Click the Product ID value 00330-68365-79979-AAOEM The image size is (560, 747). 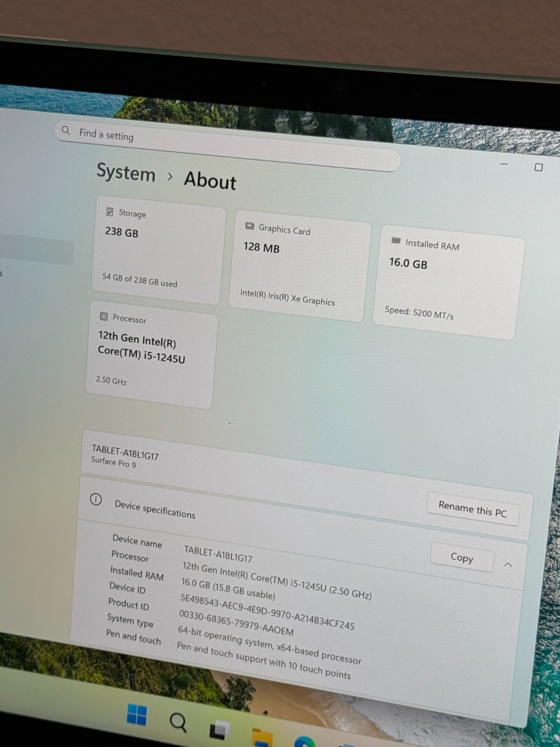click(236, 623)
